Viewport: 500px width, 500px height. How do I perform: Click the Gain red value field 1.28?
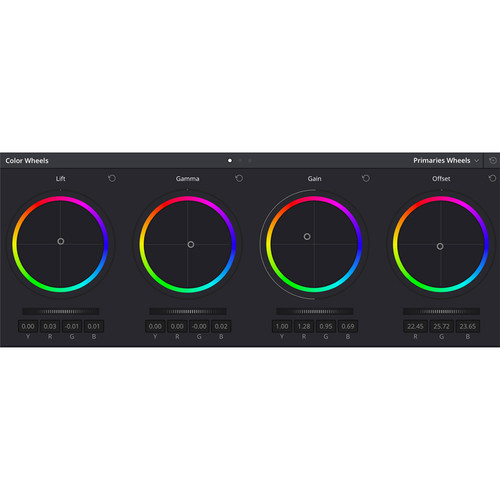pos(304,326)
